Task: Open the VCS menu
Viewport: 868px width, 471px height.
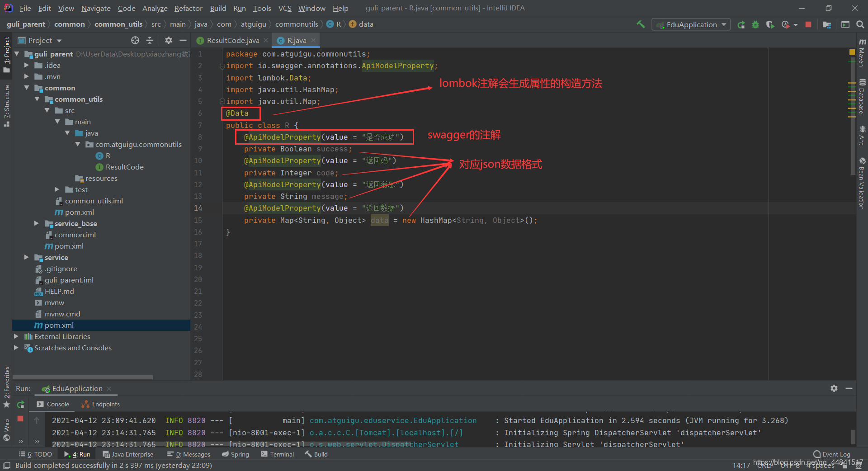Action: 285,8
